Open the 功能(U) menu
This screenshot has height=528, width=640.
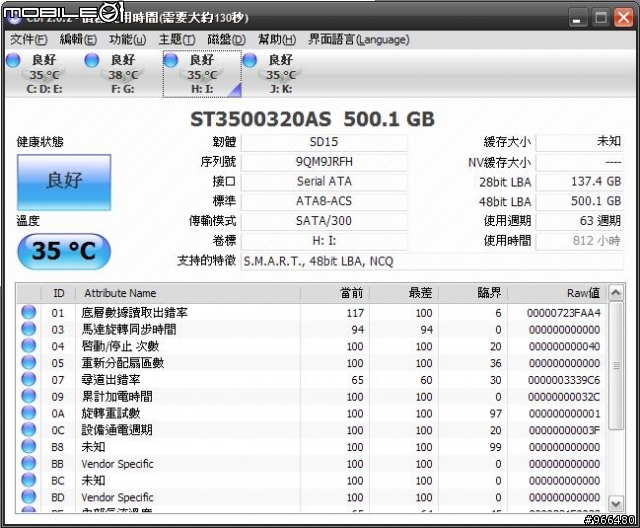[x=127, y=40]
